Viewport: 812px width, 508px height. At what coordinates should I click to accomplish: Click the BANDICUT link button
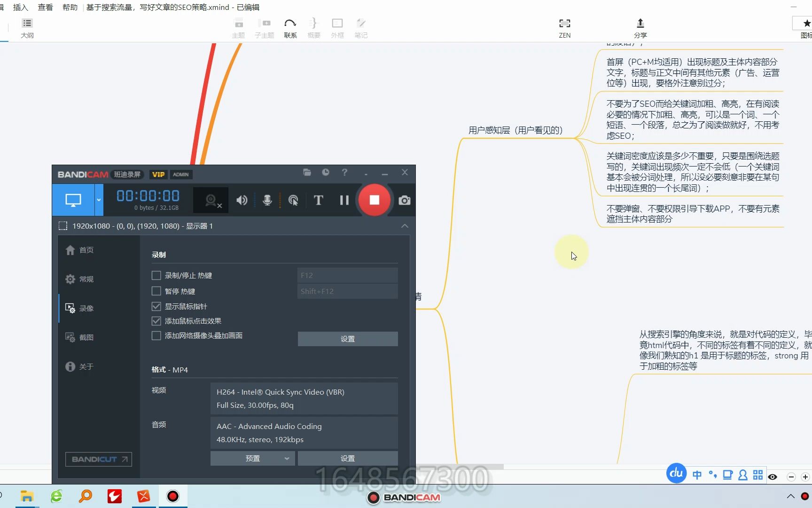(99, 459)
